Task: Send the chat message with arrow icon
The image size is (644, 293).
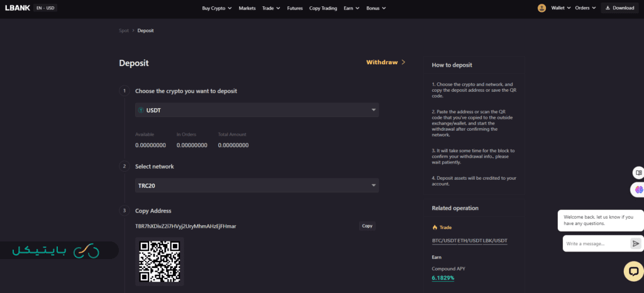Action: click(x=636, y=243)
